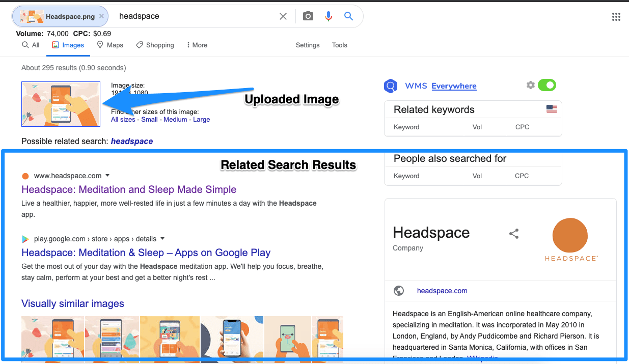Click the orange headspace.com favicon
Screen dimensions: 629x364
(x=25, y=176)
